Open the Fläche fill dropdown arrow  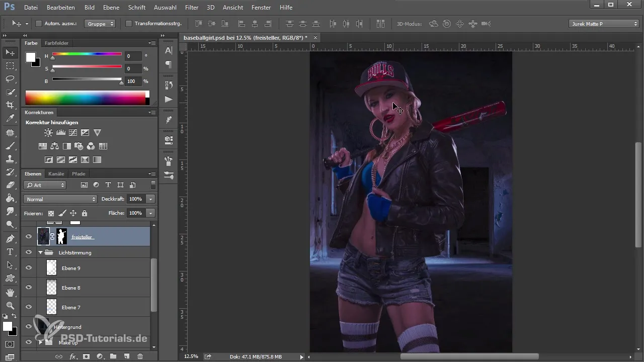click(x=151, y=213)
